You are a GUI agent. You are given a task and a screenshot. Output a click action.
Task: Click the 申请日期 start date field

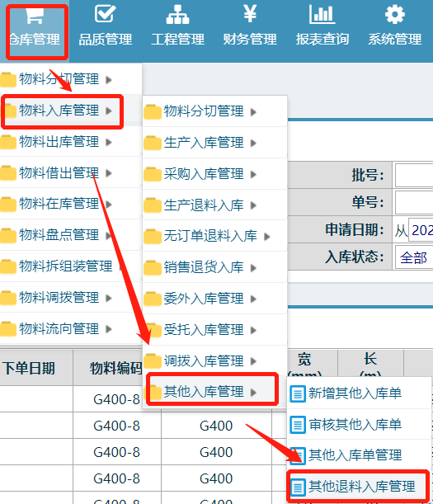coord(421,230)
